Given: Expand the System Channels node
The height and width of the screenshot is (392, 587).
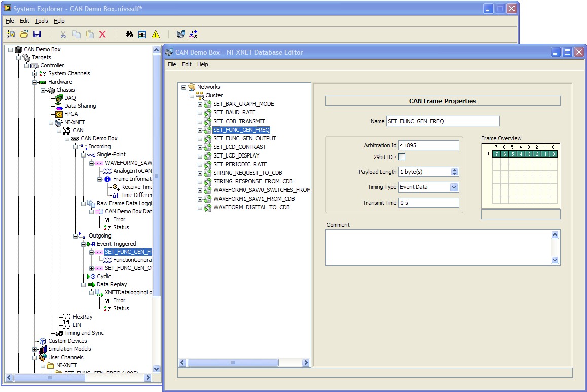Looking at the screenshot, I should tap(35, 74).
